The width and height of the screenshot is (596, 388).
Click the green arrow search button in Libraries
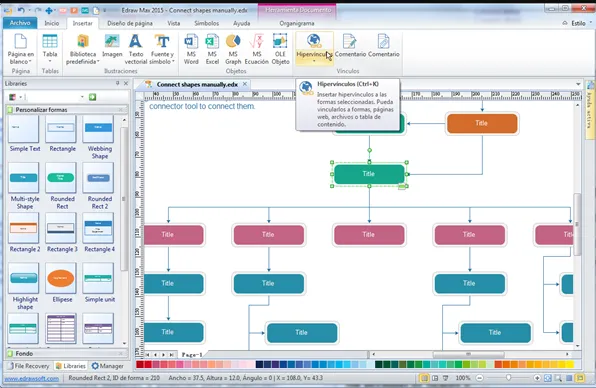(x=92, y=97)
